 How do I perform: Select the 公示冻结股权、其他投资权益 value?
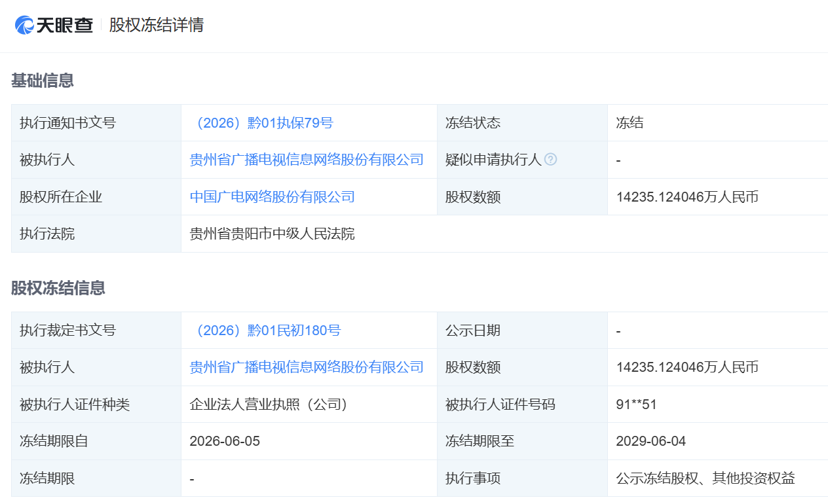[x=706, y=478]
